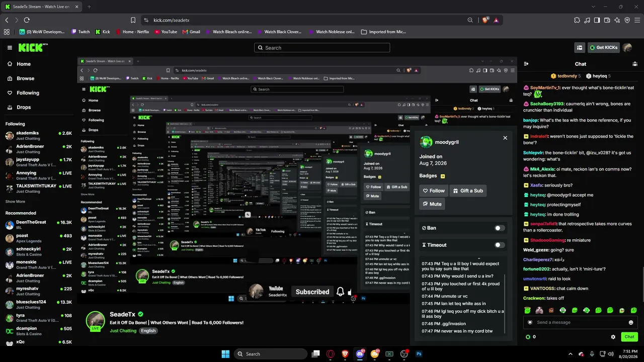Open the Kick store/drops panel icon beside Get KICKs
This screenshot has height=362, width=644.
click(580, 48)
